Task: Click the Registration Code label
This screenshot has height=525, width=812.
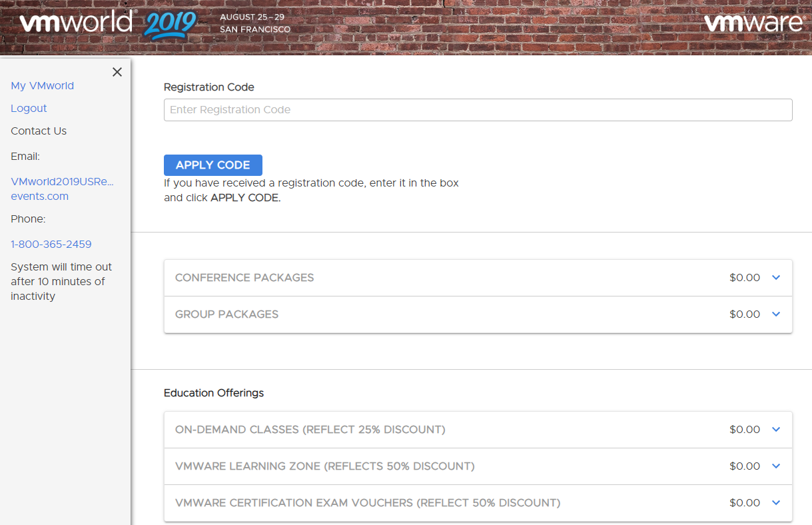Action: click(x=209, y=87)
